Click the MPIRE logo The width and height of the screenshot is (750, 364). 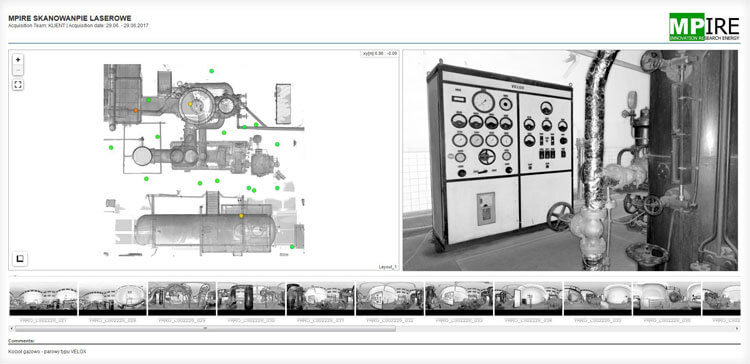[704, 27]
